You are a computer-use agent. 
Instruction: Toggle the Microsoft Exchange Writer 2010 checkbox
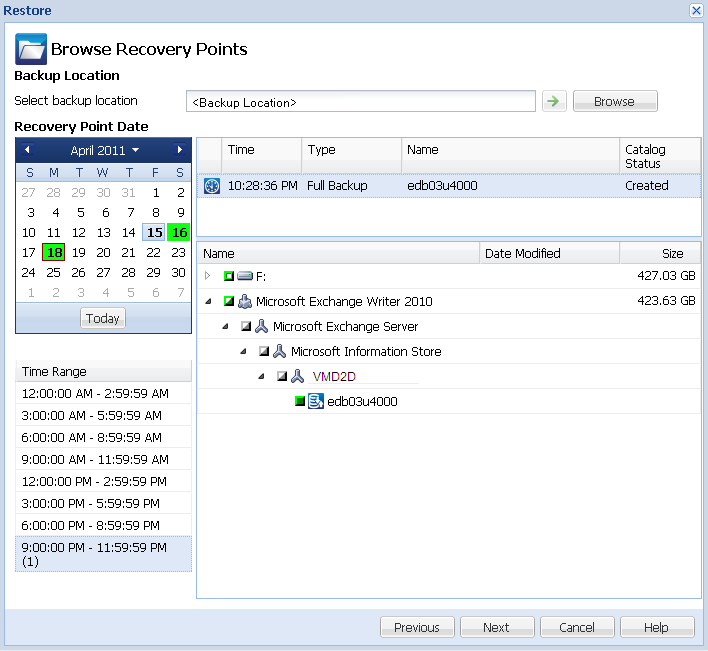tap(229, 301)
